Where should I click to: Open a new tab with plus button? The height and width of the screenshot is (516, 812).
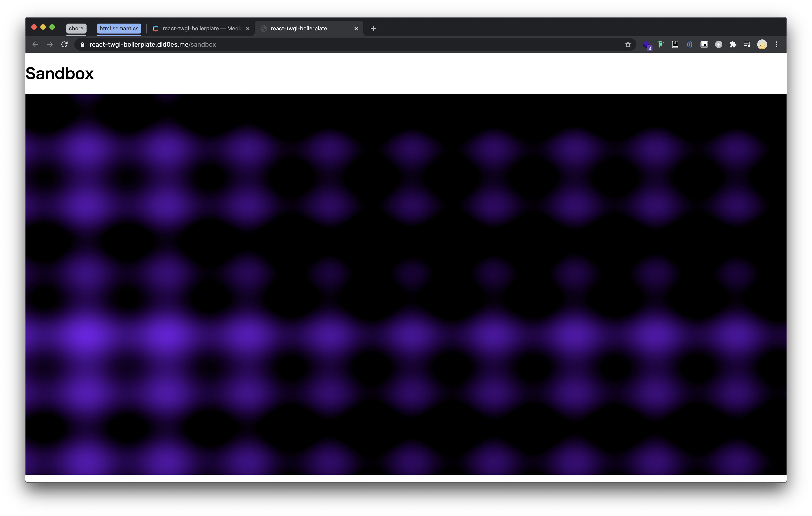[x=373, y=29]
